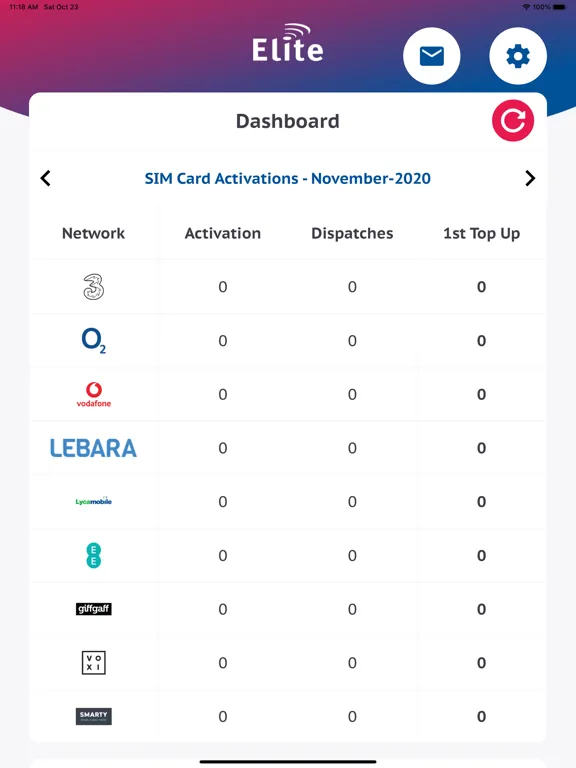This screenshot has width=576, height=768.
Task: Tap the Three network logo
Action: pyautogui.click(x=94, y=287)
